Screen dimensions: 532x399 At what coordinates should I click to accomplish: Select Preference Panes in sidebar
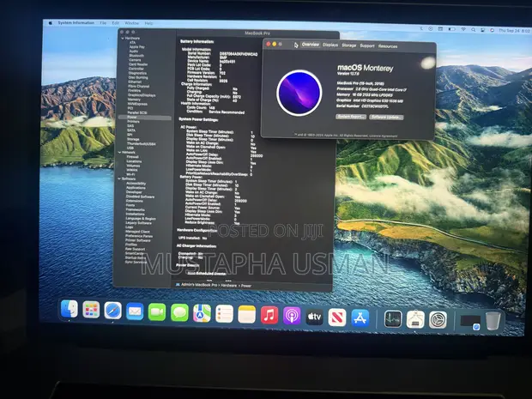point(139,236)
